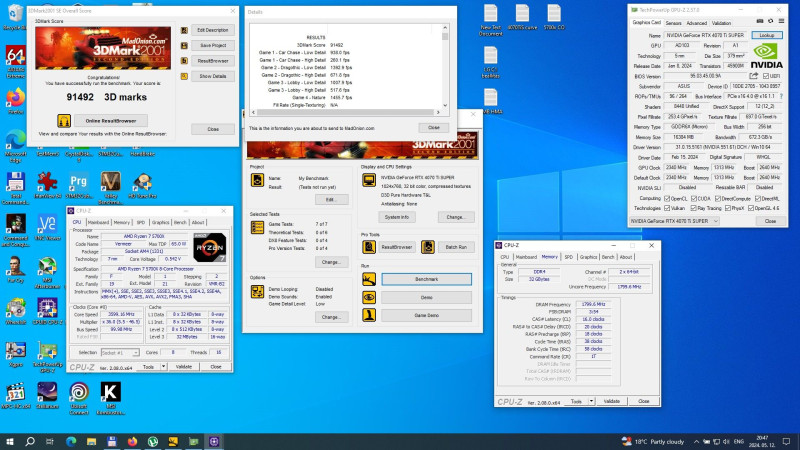Image resolution: width=800 pixels, height=450 pixels.
Task: Click the GPU-Z screenshot camera icon
Action: 760,21
